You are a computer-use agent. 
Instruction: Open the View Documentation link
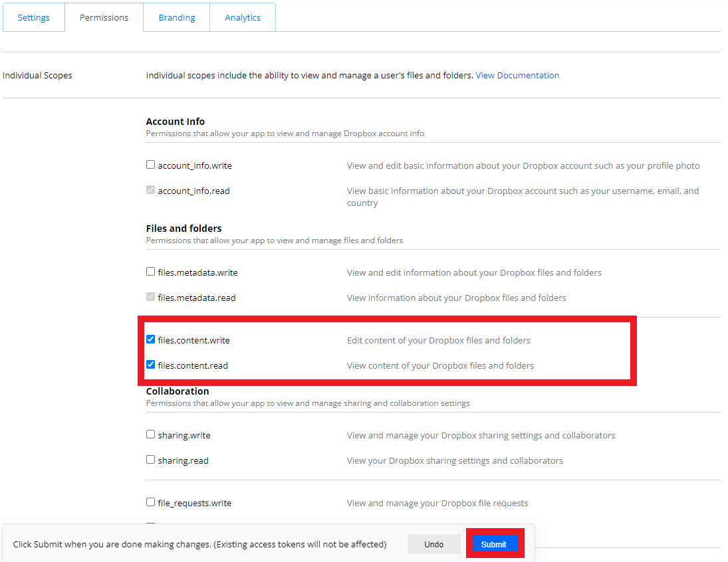(x=517, y=75)
